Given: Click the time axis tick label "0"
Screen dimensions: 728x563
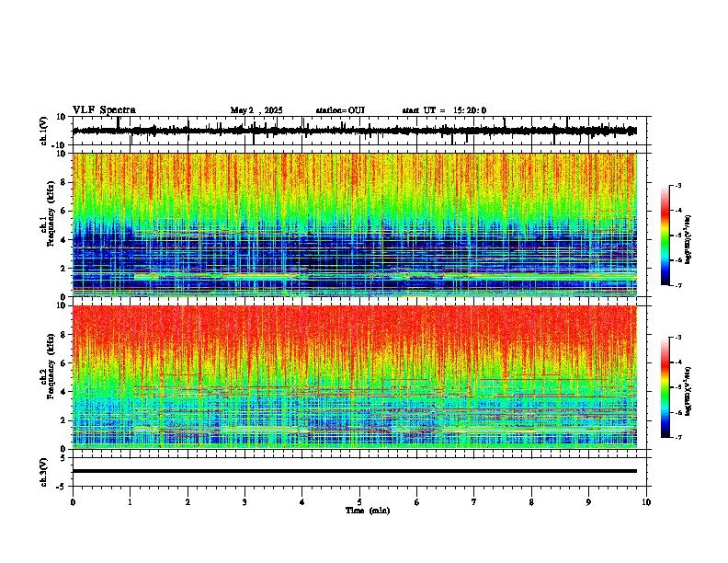Looking at the screenshot, I should [73, 502].
